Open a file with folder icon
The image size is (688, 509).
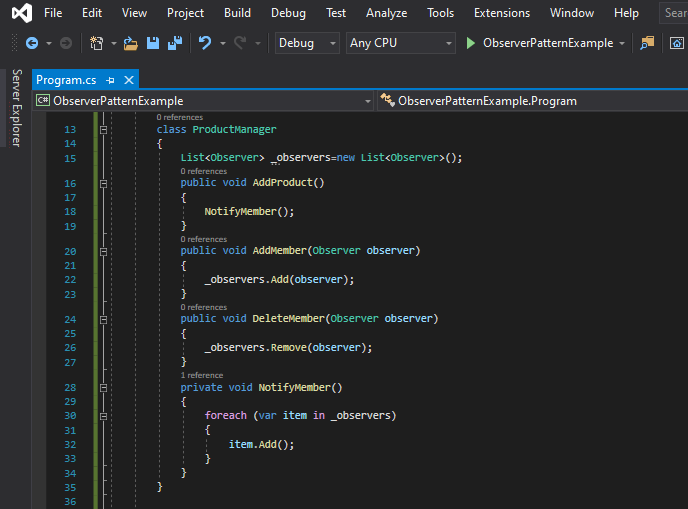point(130,43)
